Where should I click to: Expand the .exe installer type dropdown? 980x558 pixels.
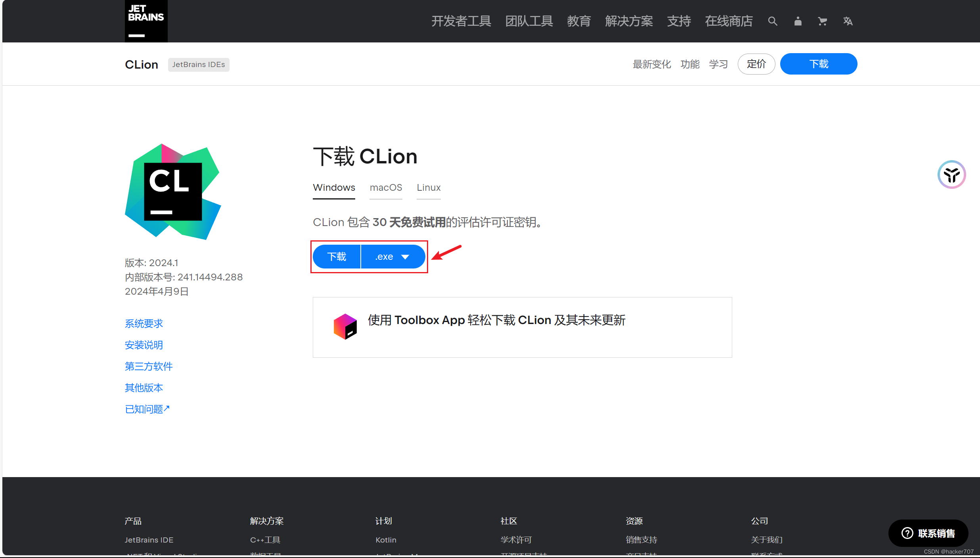click(x=393, y=257)
